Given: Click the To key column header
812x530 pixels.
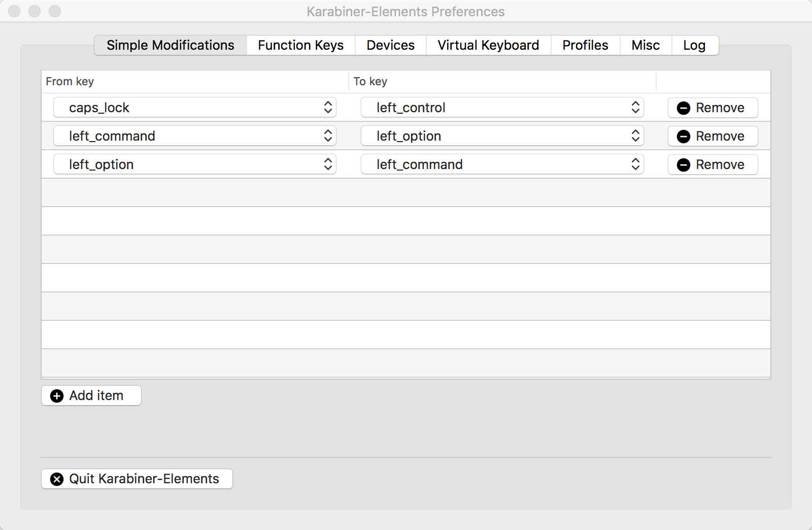Looking at the screenshot, I should coord(502,82).
